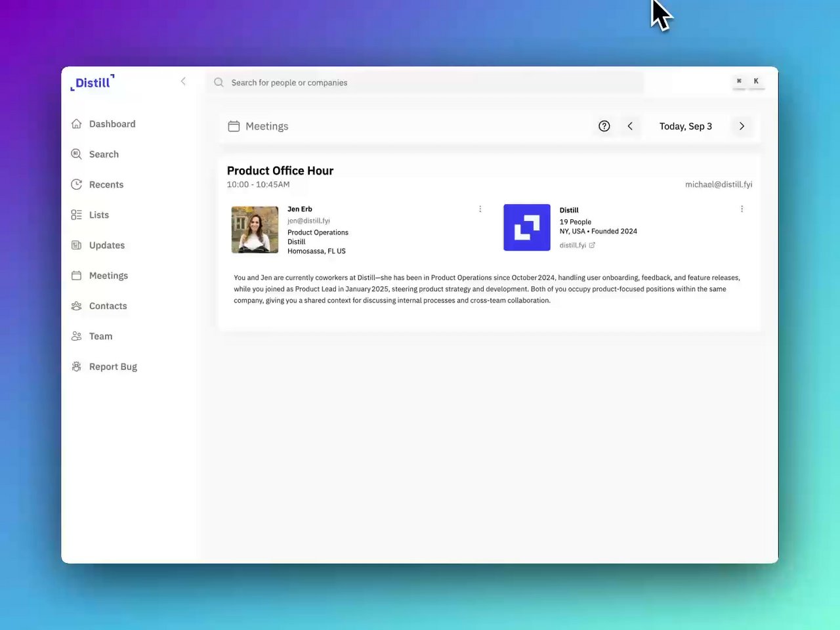
Task: Open the Distill company name
Action: [x=569, y=210]
